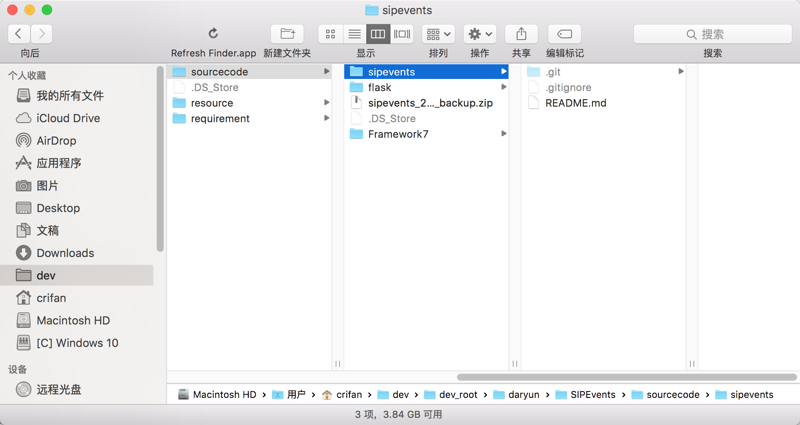Select the sipevents folder in second column
The image size is (800, 425).
[x=426, y=71]
